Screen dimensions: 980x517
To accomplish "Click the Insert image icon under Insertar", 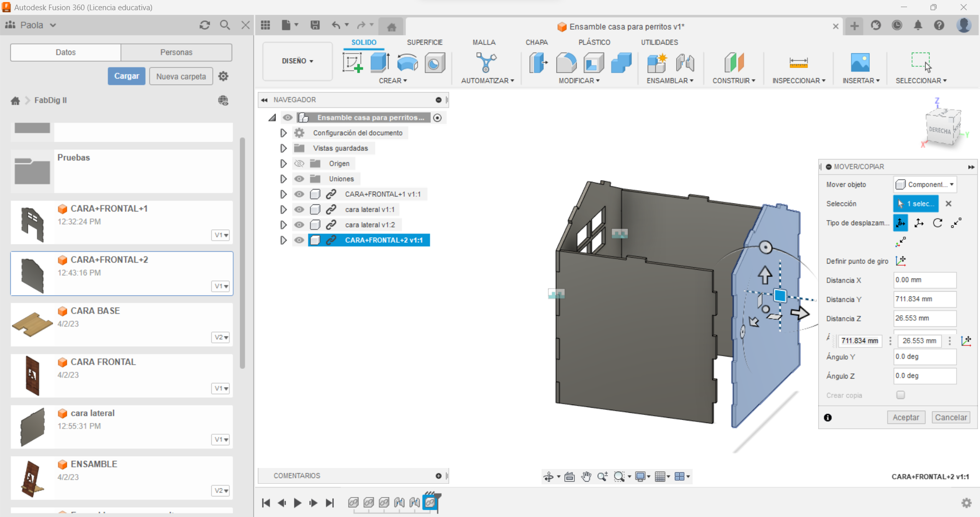I will pyautogui.click(x=860, y=63).
